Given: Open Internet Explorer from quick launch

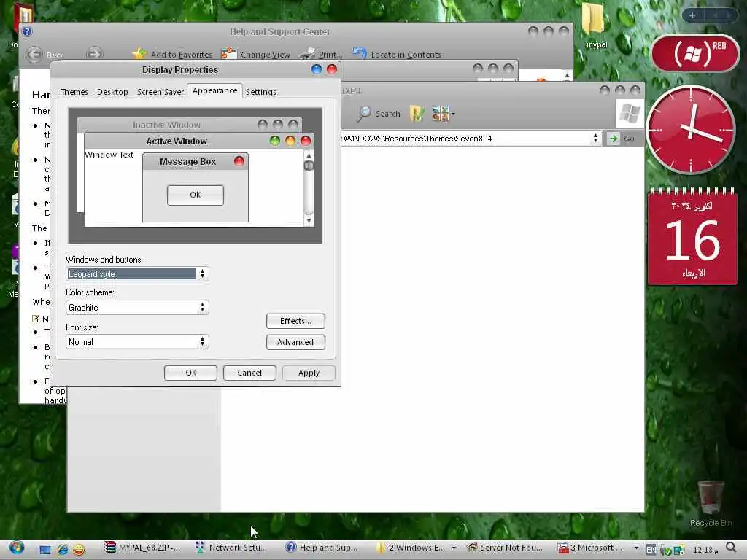Looking at the screenshot, I should coord(63,550).
